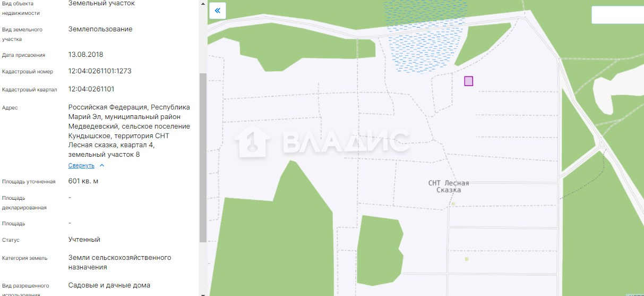Click the Садовые и дачные дома value

coord(109,285)
